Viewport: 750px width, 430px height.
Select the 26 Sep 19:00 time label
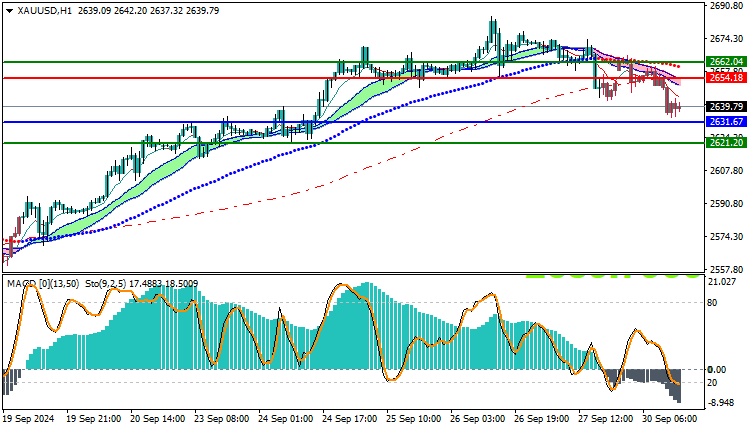(542, 419)
